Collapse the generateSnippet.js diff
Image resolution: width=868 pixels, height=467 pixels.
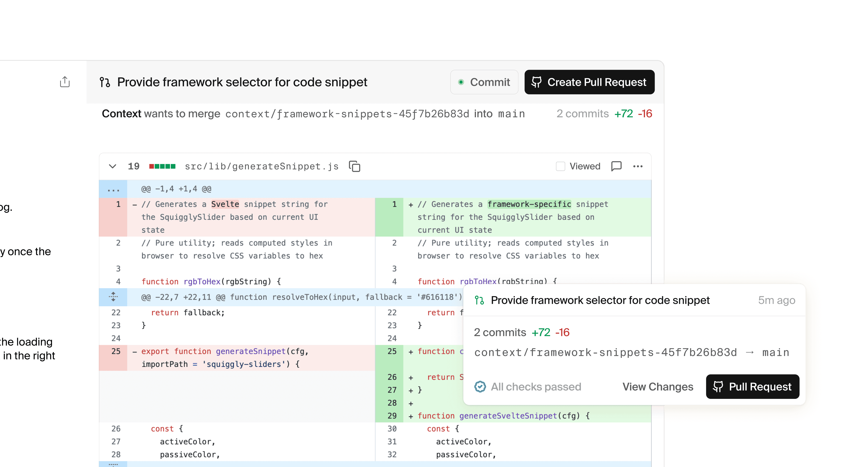[x=113, y=166]
